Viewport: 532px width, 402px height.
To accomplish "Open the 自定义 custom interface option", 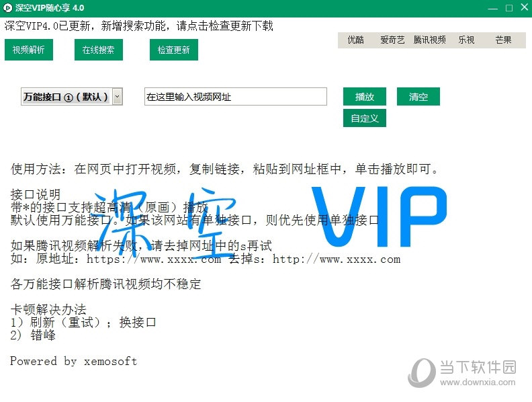I will click(365, 118).
